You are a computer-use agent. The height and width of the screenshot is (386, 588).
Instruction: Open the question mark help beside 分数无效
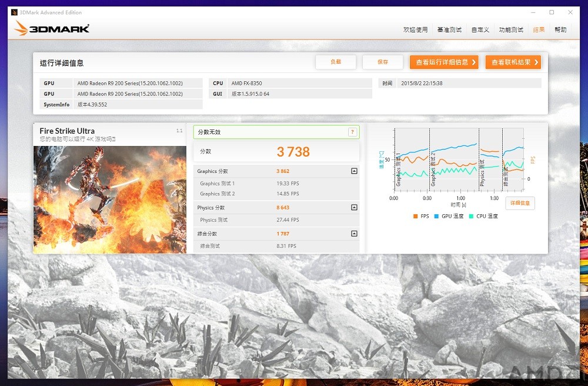pyautogui.click(x=352, y=132)
